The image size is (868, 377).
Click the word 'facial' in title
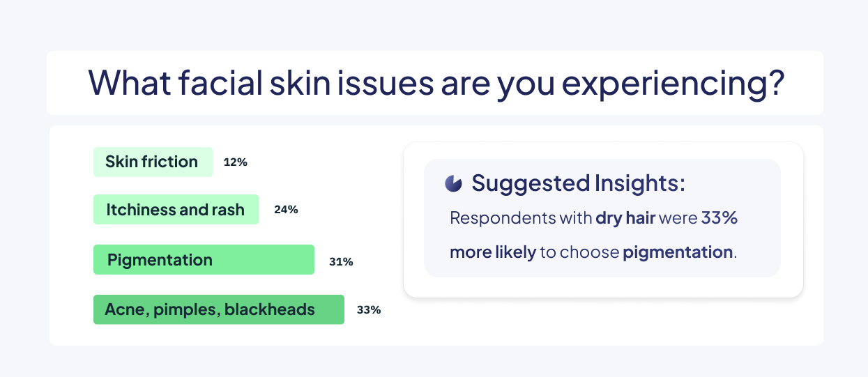[218, 83]
